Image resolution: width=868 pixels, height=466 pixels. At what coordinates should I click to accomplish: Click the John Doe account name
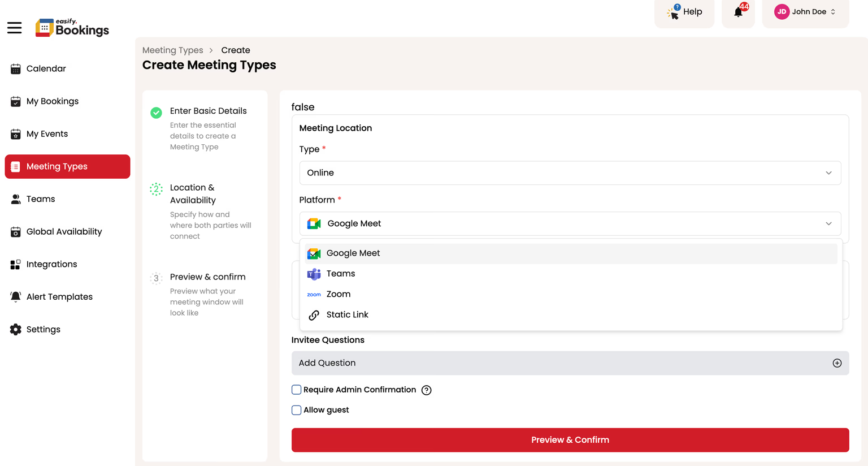point(809,12)
